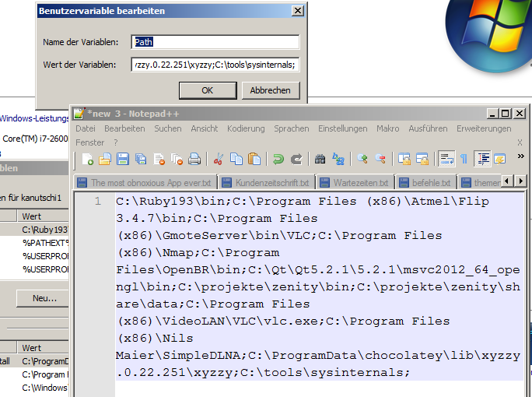Image resolution: width=532 pixels, height=397 pixels.
Task: Click Neu... button in environment variables window
Action: click(x=43, y=298)
